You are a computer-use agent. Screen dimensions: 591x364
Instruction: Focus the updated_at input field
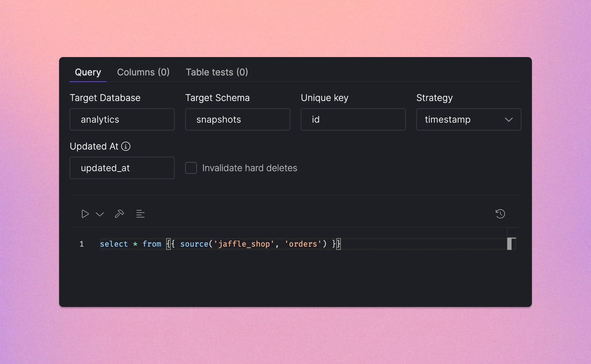122,168
